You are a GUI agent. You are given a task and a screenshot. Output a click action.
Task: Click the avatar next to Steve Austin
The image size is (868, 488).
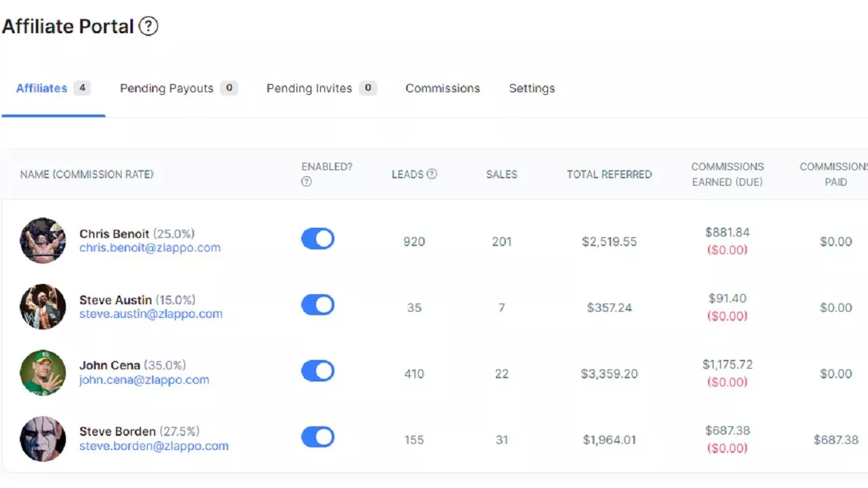point(43,306)
